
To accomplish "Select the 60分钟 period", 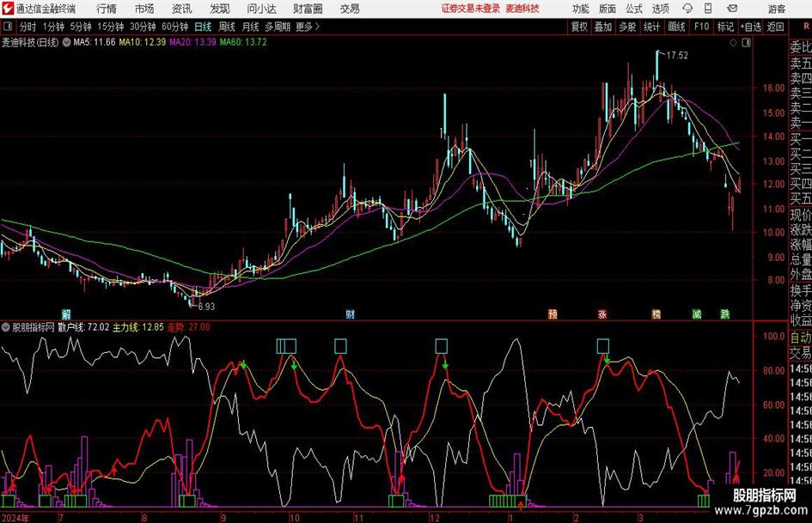I will [175, 27].
